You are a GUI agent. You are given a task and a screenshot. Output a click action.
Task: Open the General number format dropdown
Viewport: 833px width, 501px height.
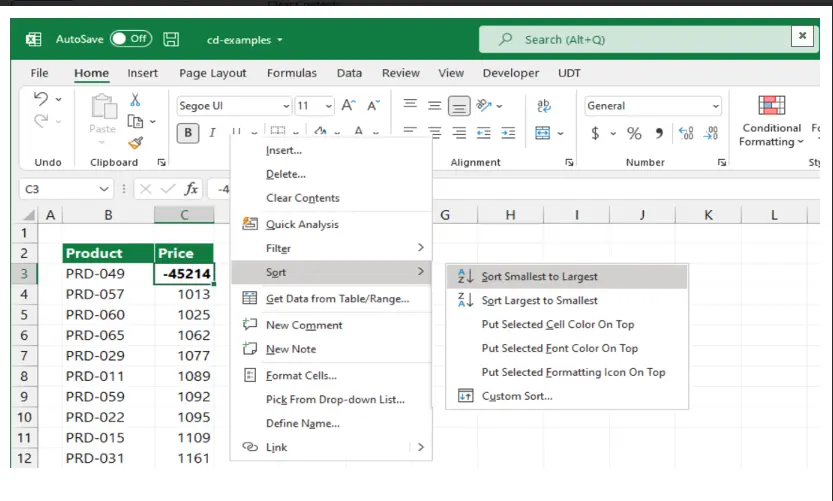point(716,106)
